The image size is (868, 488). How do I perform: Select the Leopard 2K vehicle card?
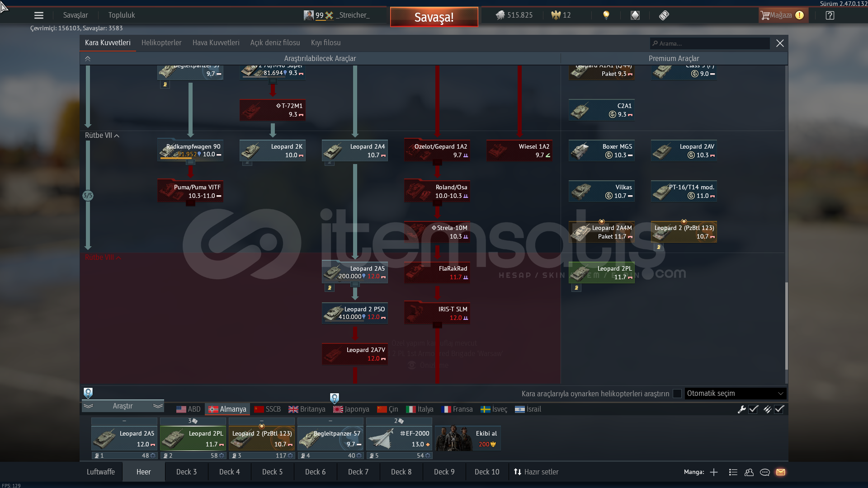point(273,151)
